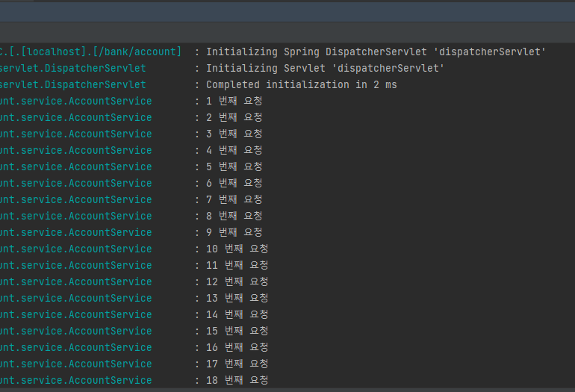This screenshot has height=392, width=575.
Task: Click the '7 번째 요청' log line
Action: [234, 199]
